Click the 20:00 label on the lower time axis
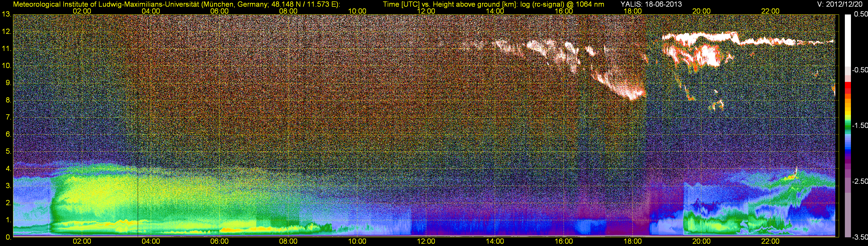868x246 pixels. pyautogui.click(x=702, y=241)
